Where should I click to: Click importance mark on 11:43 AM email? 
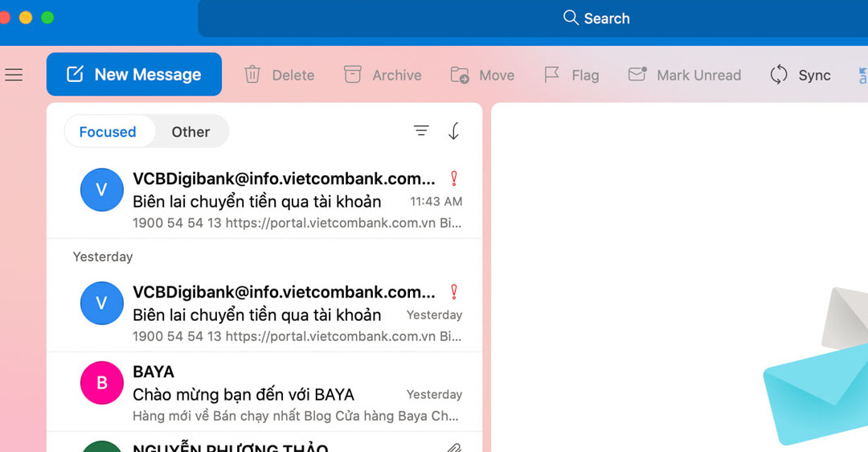tap(454, 178)
